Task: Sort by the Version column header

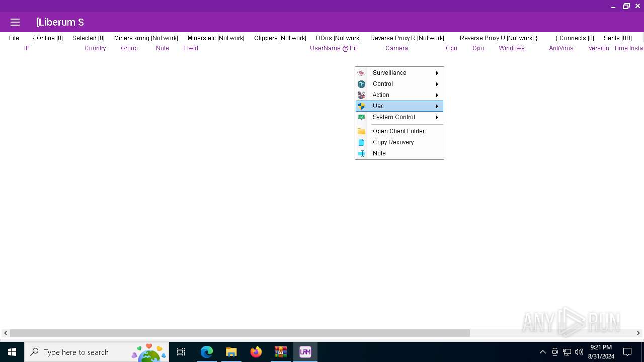Action: click(599, 48)
